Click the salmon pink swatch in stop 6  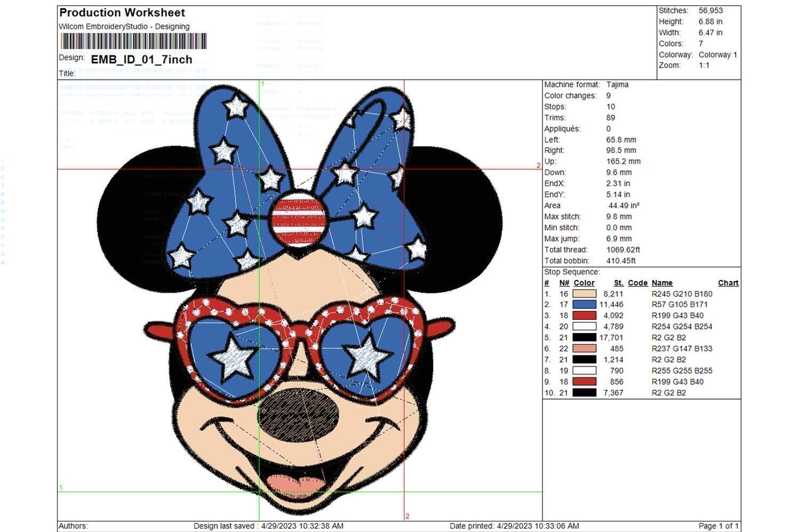pos(584,349)
